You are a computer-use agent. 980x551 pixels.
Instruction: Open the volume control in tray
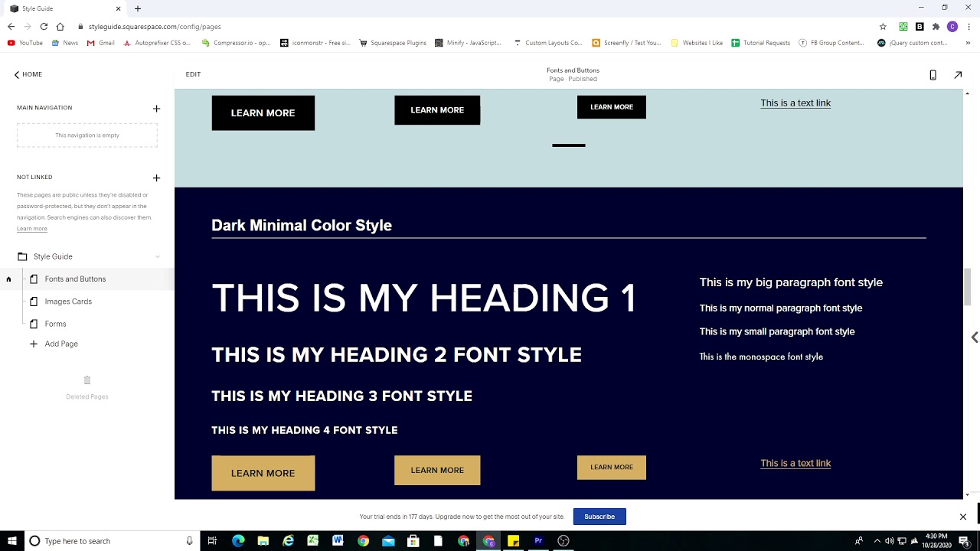[889, 541]
